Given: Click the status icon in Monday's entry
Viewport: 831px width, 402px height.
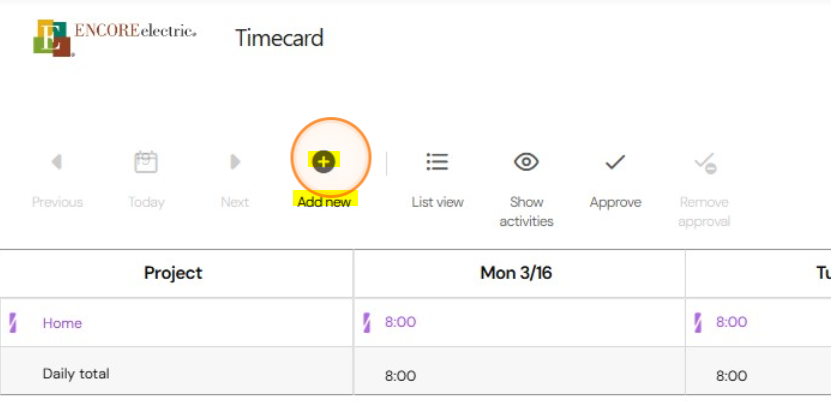Looking at the screenshot, I should coord(367,322).
